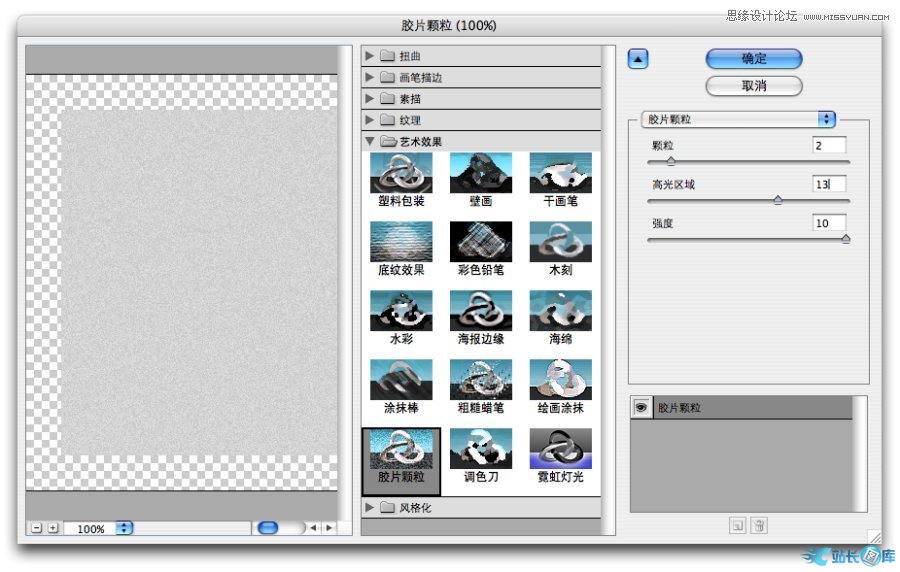Image resolution: width=900 pixels, height=572 pixels.
Task: Choose the 干画笔 filter icon
Action: (560, 172)
